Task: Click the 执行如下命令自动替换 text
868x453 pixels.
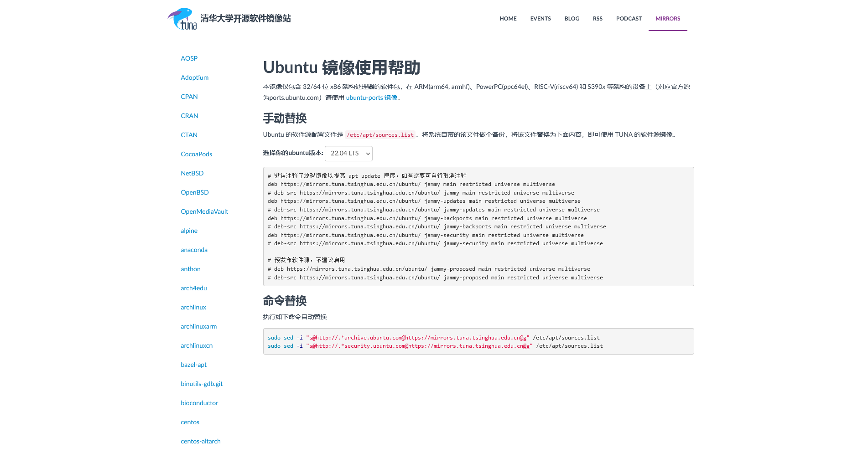Action: pos(295,317)
